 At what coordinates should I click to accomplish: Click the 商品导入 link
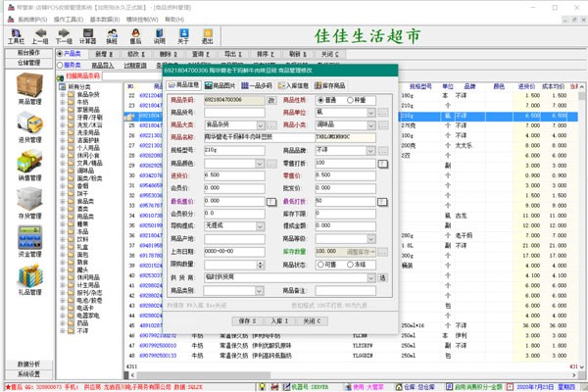pyautogui.click(x=103, y=66)
